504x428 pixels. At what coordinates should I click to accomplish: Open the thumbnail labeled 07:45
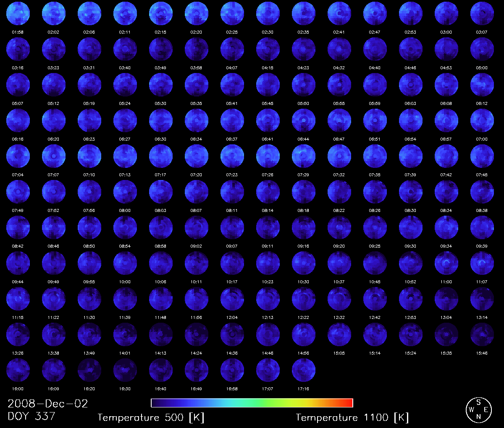482,156
